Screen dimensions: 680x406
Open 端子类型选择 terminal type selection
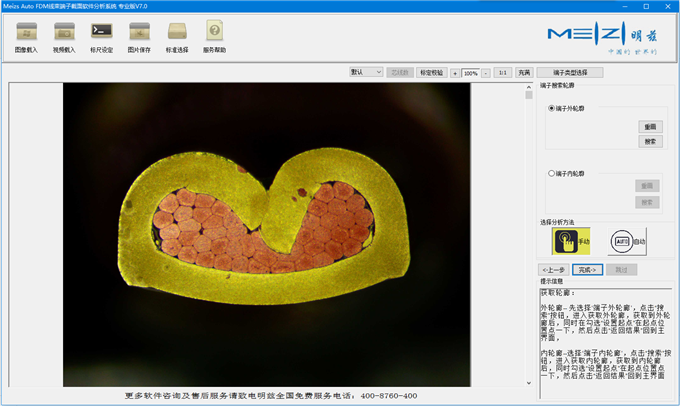570,73
